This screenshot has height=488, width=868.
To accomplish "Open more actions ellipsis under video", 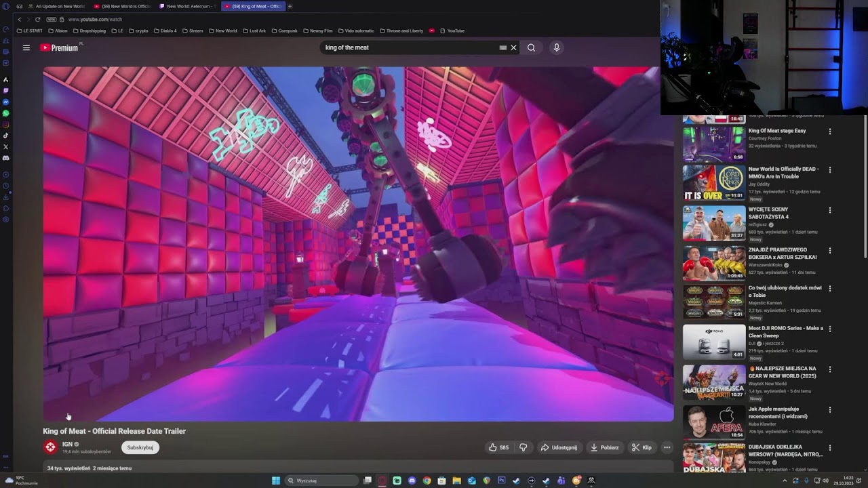I will coord(667,447).
